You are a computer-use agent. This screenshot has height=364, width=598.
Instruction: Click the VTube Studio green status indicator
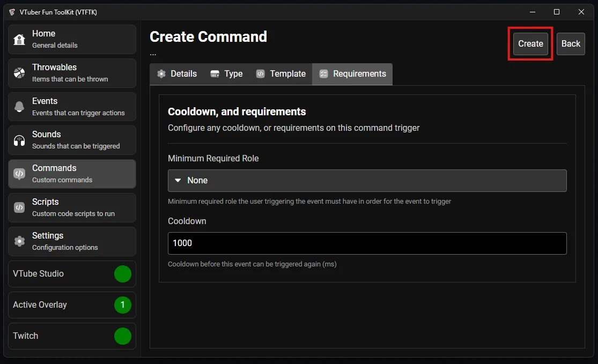[x=122, y=274]
